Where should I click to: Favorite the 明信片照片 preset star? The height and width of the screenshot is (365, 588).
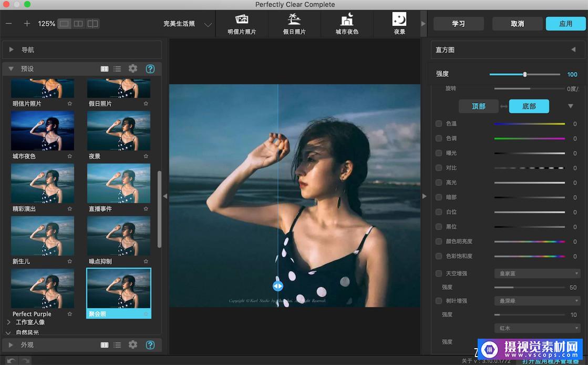[x=70, y=103]
